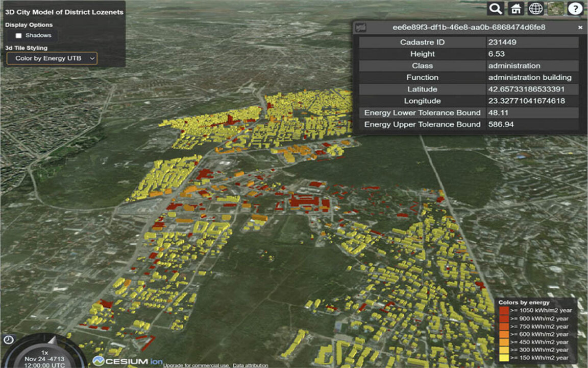
Task: Open the Data attribution link
Action: 250,365
